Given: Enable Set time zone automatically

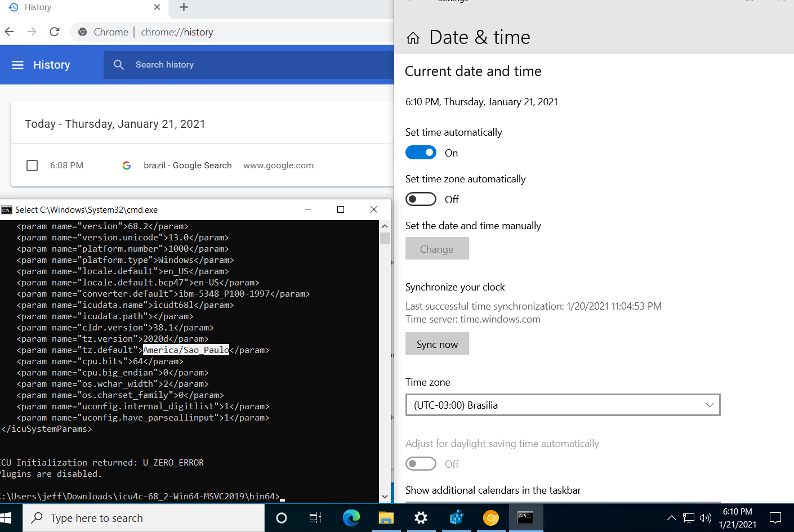Looking at the screenshot, I should coord(421,199).
